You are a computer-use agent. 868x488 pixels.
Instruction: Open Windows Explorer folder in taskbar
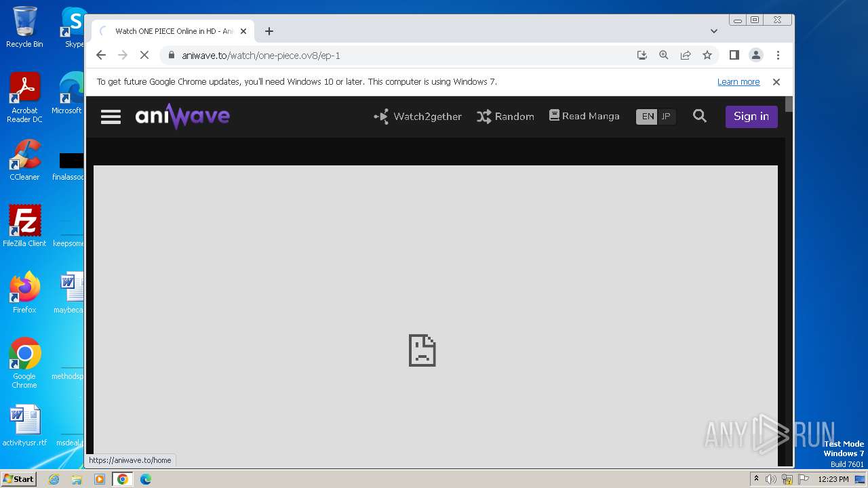pyautogui.click(x=77, y=479)
